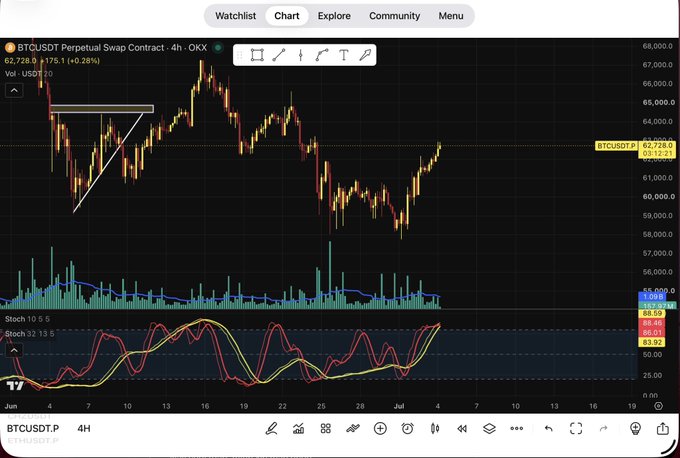Image resolution: width=680 pixels, height=458 pixels.
Task: Select the white diagonal trend line drawing
Action: click(108, 164)
